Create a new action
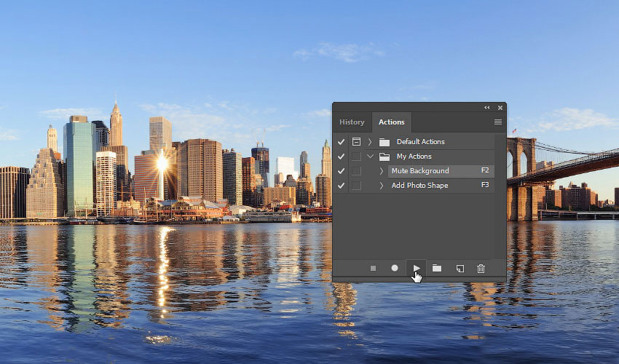 (460, 269)
